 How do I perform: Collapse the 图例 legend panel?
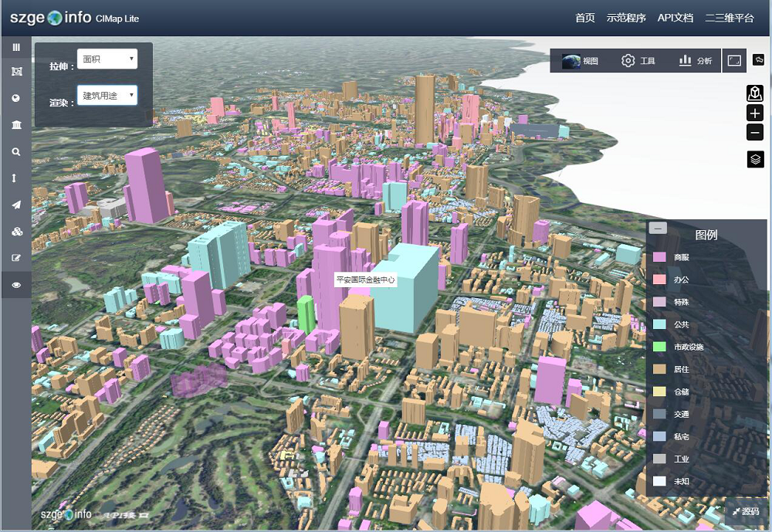click(658, 228)
